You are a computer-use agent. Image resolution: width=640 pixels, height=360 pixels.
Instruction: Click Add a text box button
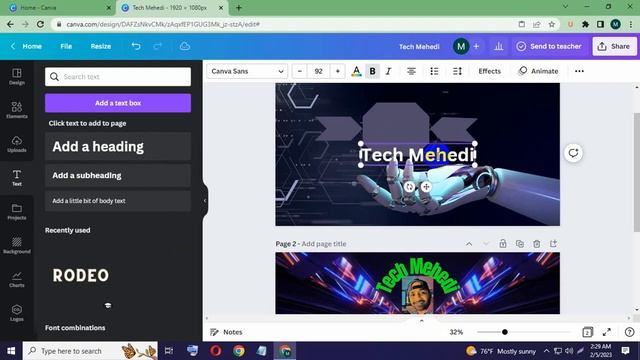pos(118,103)
